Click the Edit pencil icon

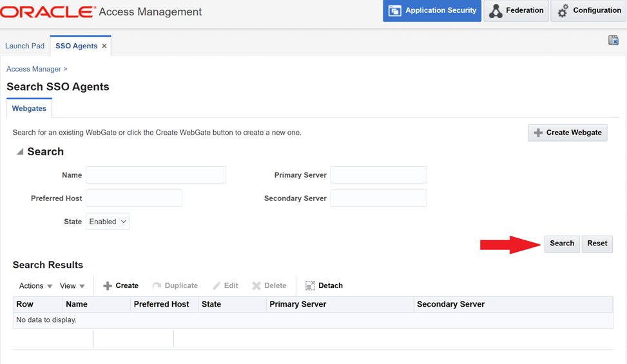[217, 285]
